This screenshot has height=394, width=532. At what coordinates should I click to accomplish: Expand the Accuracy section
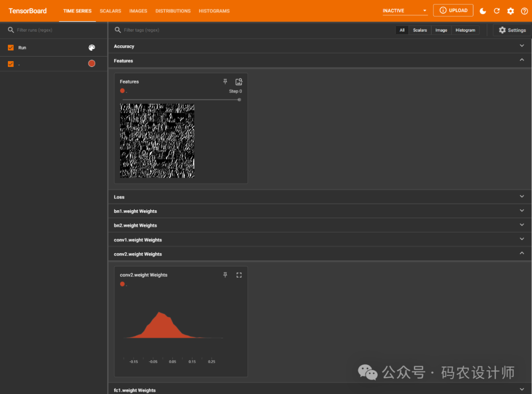point(522,46)
